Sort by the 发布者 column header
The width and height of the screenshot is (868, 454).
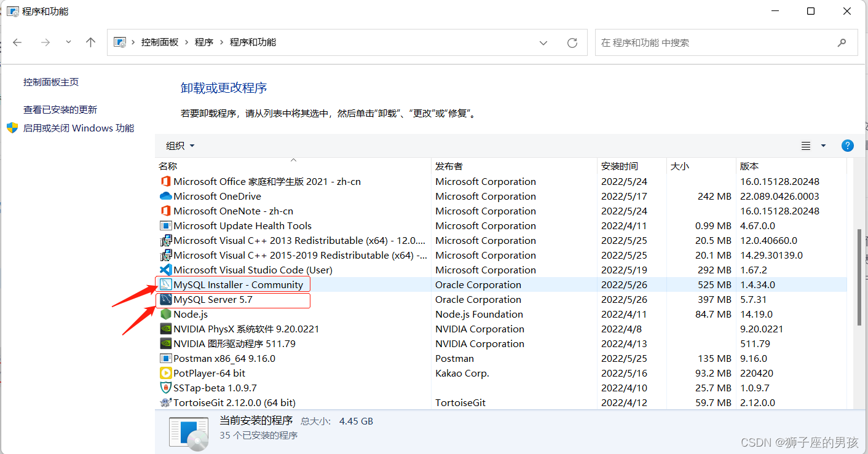(x=449, y=166)
